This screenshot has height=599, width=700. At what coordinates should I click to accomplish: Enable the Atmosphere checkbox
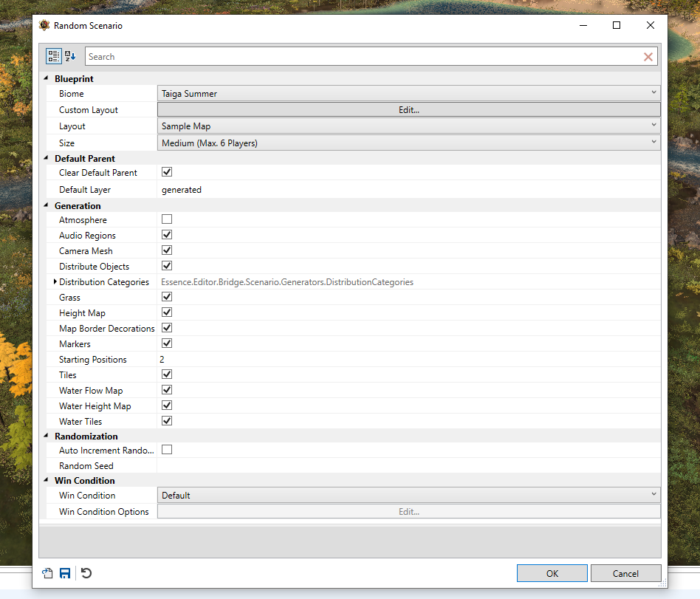(167, 219)
